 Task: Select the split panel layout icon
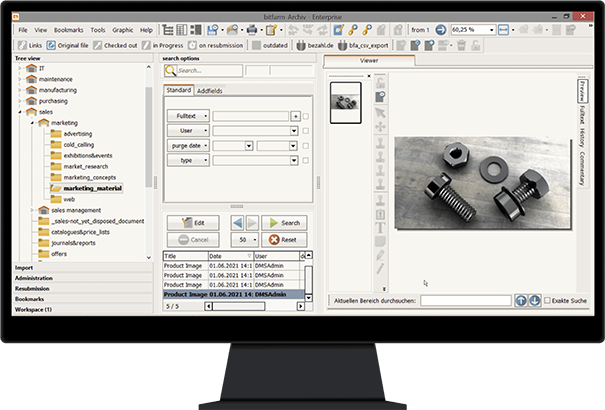click(x=196, y=30)
